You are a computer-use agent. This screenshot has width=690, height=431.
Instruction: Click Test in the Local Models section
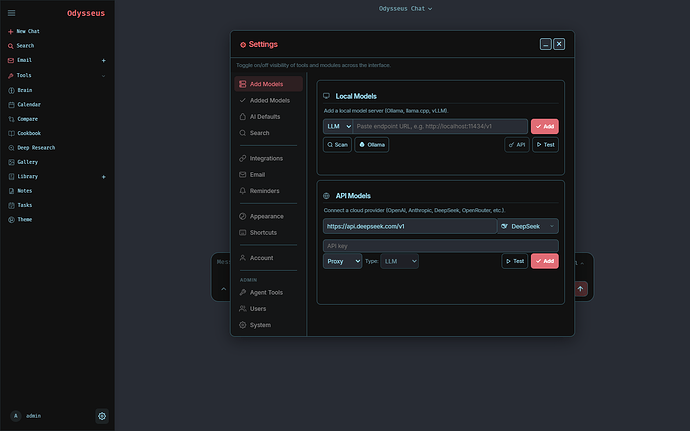(x=546, y=145)
